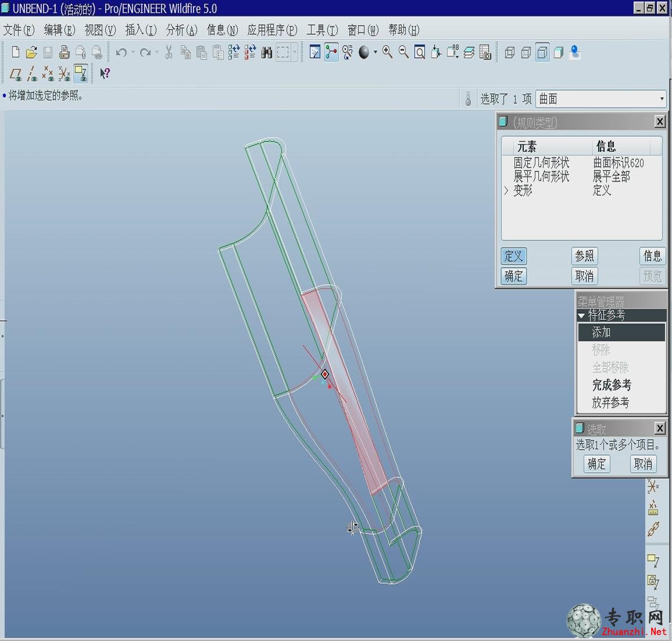Open the 插入(I) menu

(x=141, y=30)
